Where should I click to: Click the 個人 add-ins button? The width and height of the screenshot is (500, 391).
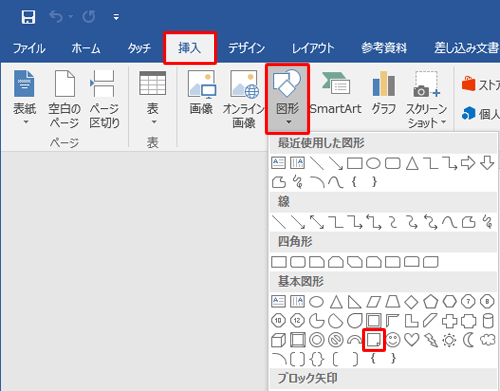(x=480, y=114)
